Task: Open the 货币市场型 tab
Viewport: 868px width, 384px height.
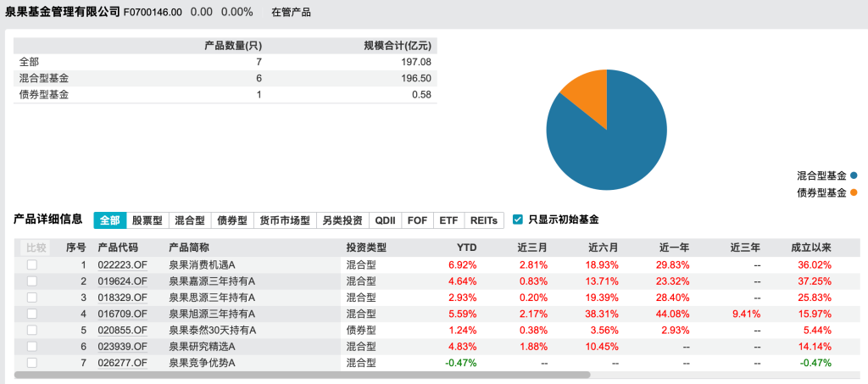Action: (285, 220)
